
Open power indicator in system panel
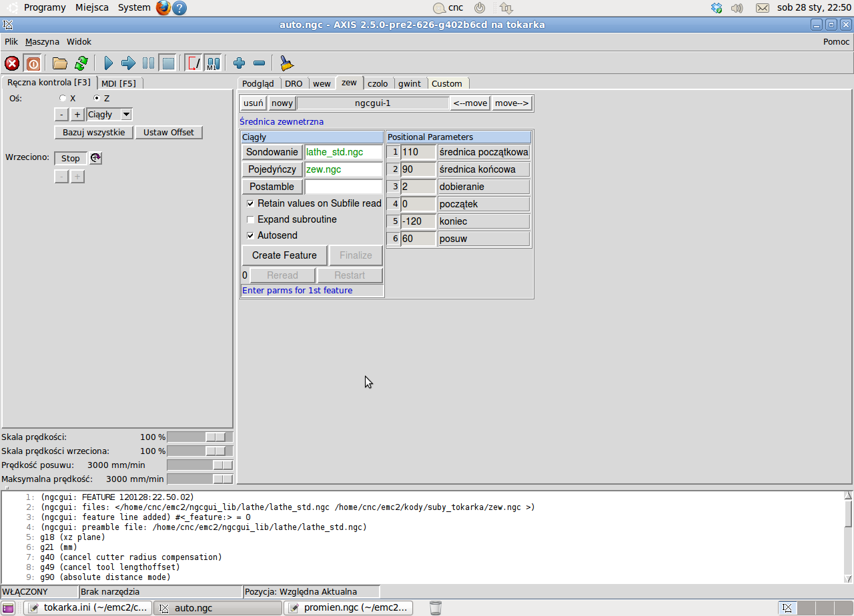point(480,8)
